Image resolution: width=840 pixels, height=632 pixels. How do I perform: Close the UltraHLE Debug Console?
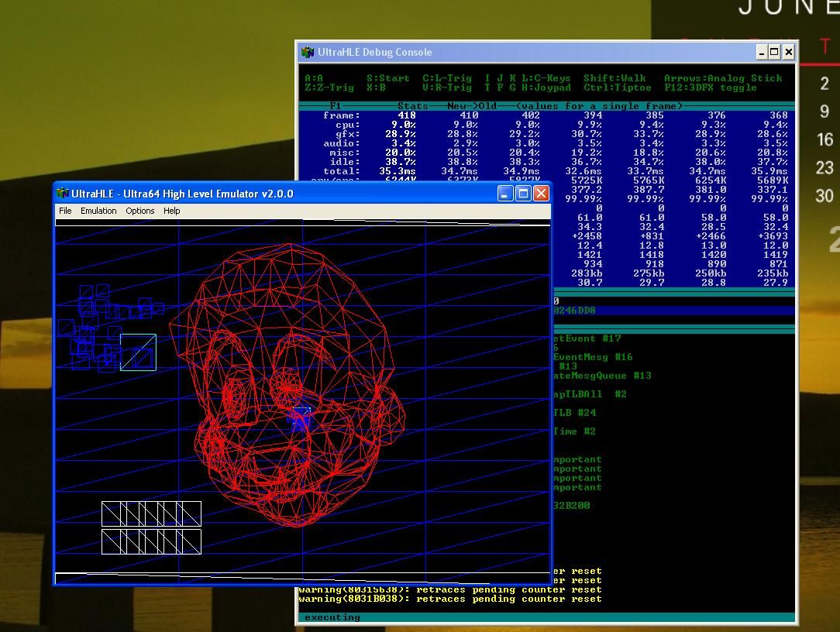[788, 52]
